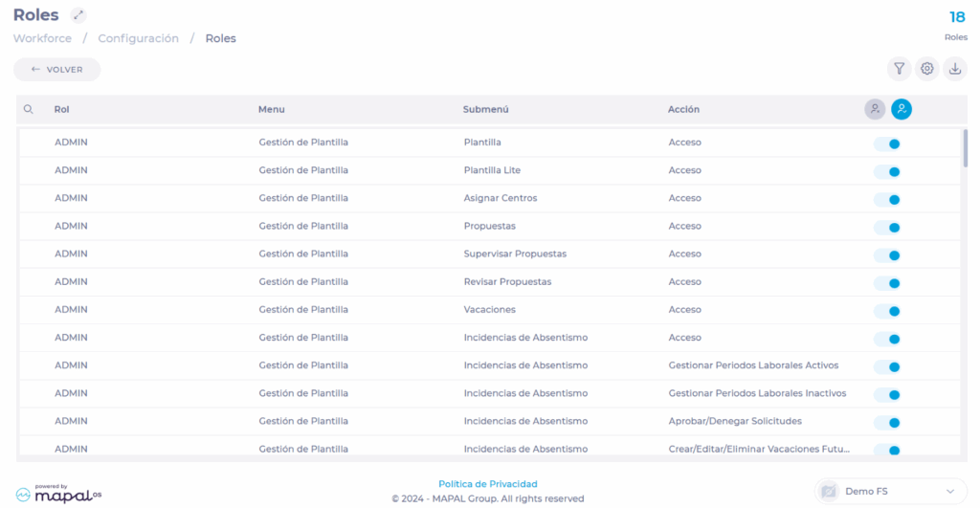Sort by Submenú column header
Screen dimensions: 980x508
pyautogui.click(x=485, y=110)
